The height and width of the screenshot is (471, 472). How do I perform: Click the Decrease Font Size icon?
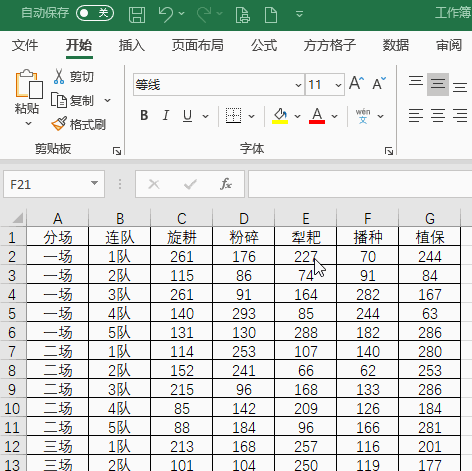(x=379, y=83)
